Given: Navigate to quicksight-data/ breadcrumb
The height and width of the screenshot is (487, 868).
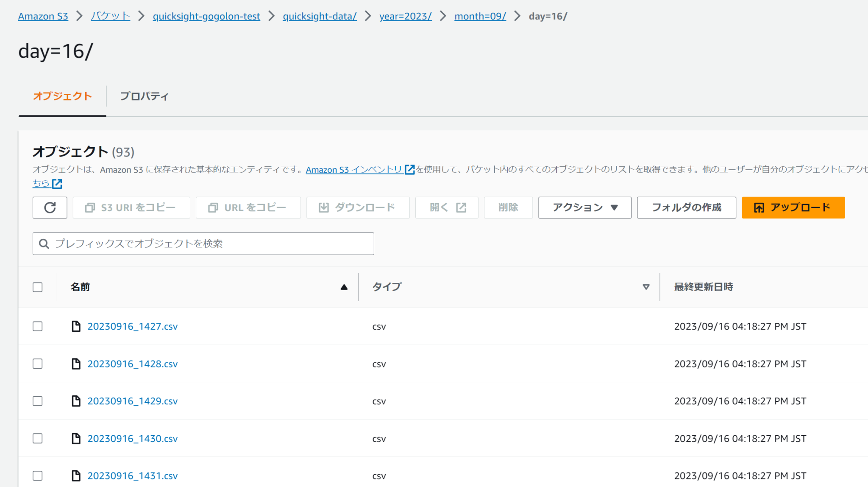Looking at the screenshot, I should pos(320,16).
